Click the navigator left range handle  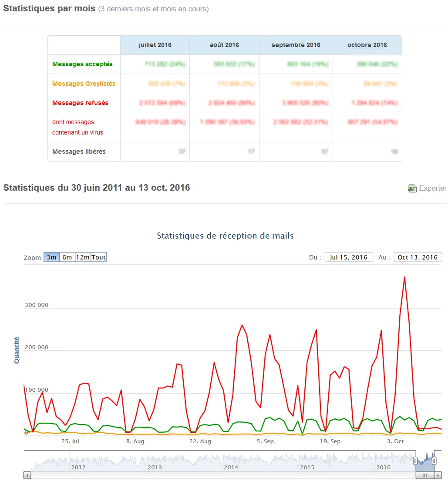(x=415, y=461)
